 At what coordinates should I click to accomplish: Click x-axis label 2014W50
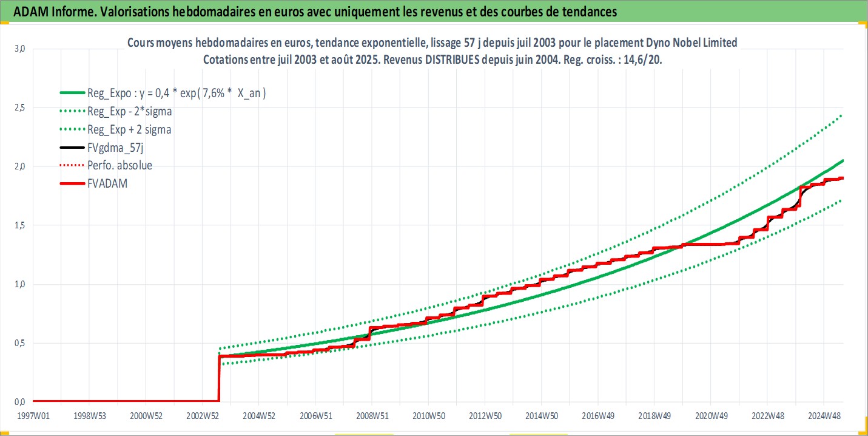click(x=541, y=417)
